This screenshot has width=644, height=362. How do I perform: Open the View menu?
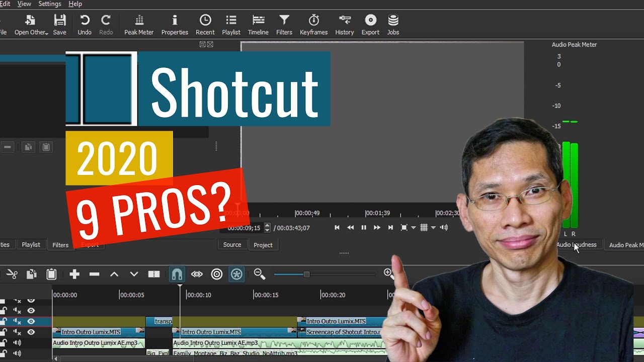click(24, 4)
